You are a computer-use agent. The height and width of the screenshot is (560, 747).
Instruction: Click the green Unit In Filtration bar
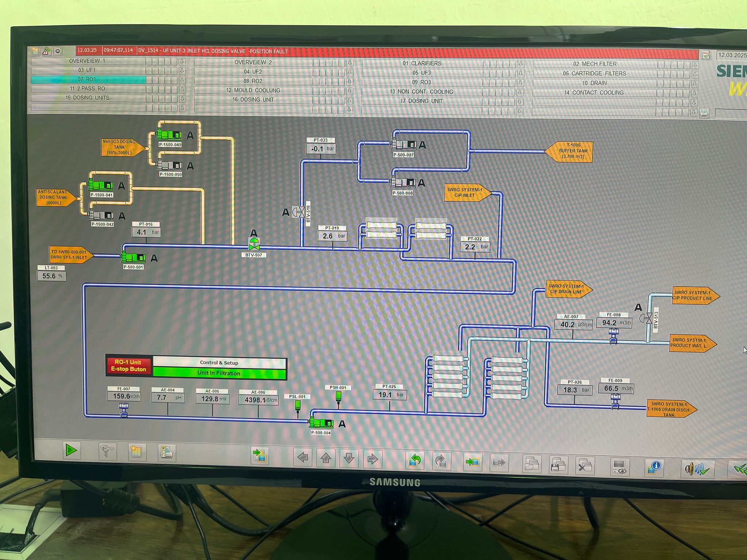219,373
